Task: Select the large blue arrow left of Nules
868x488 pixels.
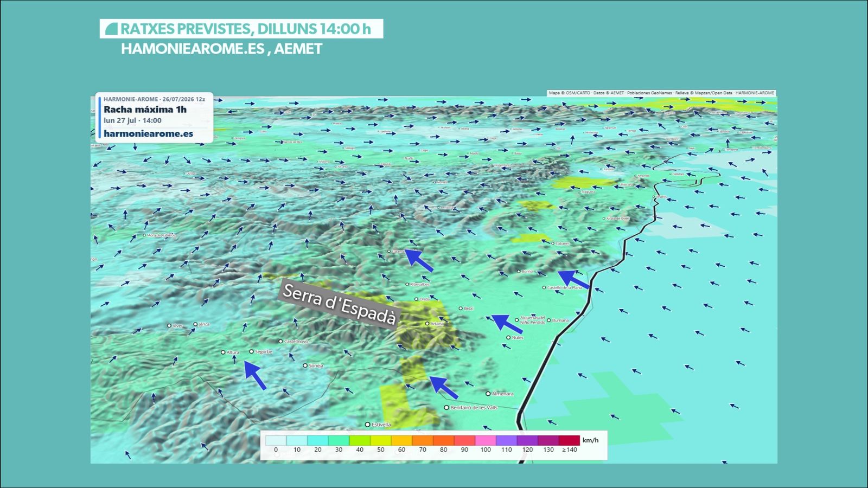Action: (x=507, y=324)
